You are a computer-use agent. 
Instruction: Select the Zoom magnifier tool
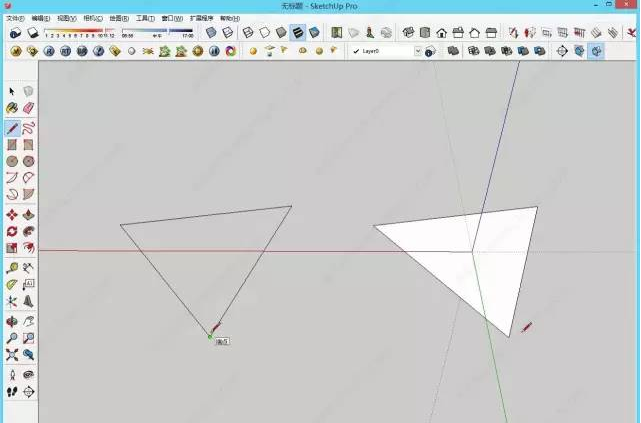[12, 338]
